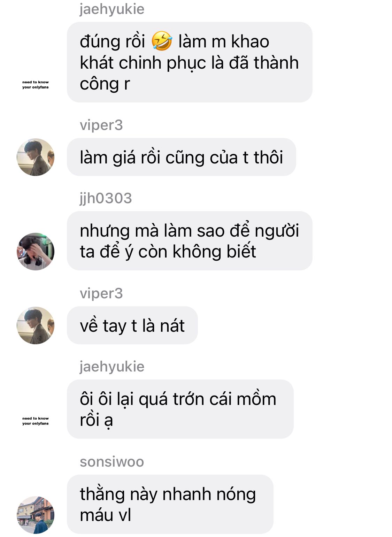Select message 'về tay t là nát'
The width and height of the screenshot is (392, 537).
click(132, 325)
